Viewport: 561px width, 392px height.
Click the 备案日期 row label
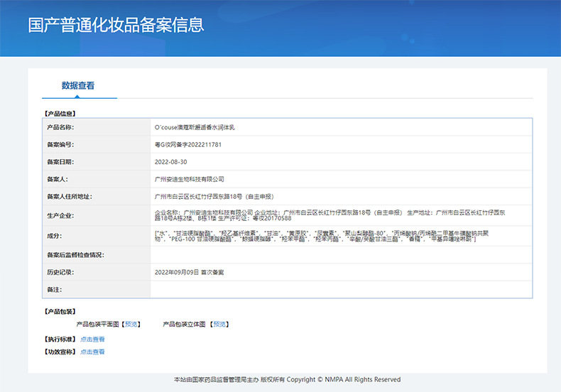60,162
